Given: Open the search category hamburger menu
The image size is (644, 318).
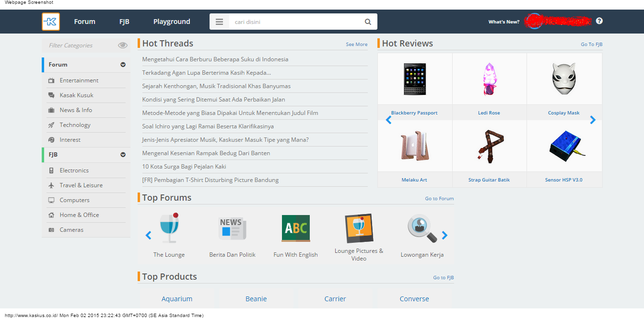Looking at the screenshot, I should point(219,22).
